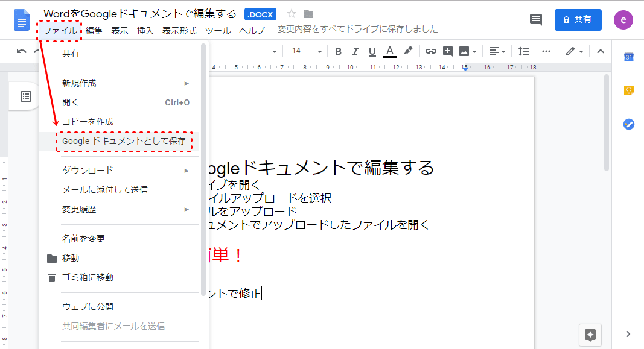Star this document

292,14
